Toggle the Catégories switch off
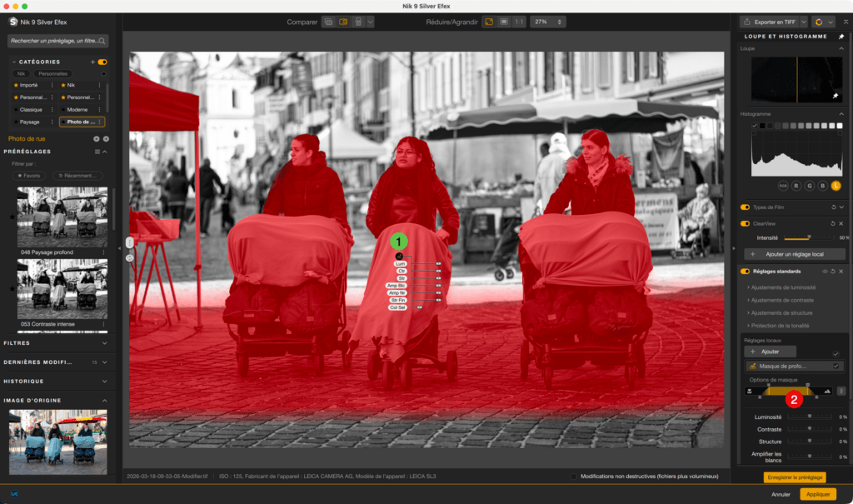Viewport: 853px width, 504px height. click(x=102, y=62)
